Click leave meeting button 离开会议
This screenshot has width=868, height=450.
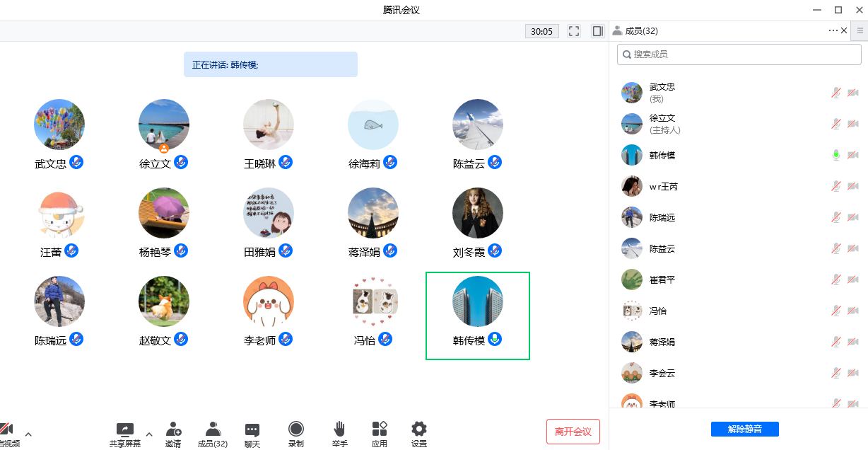573,432
